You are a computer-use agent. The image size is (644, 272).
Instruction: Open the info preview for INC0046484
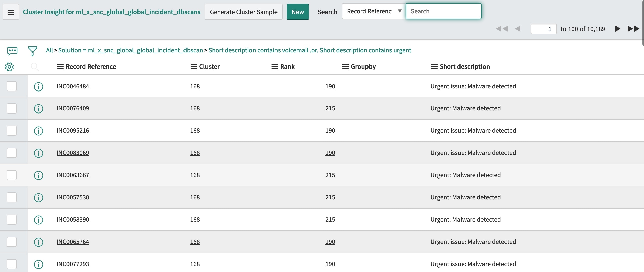(x=38, y=87)
